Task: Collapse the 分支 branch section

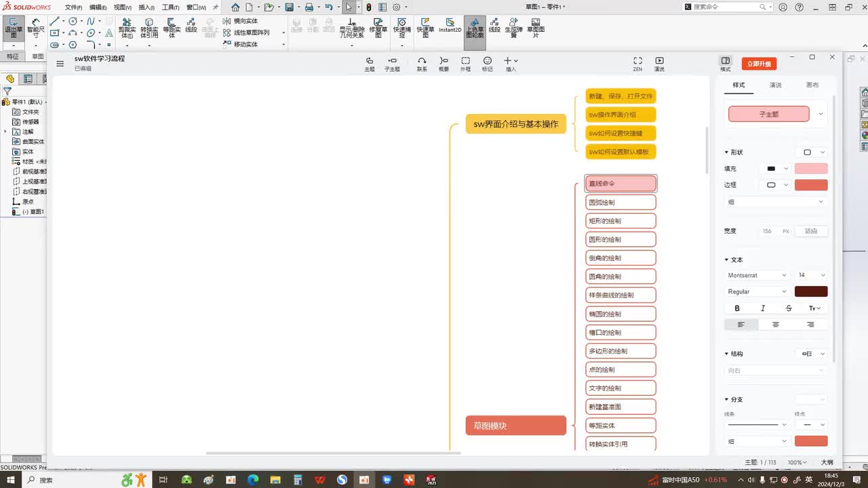Action: coord(726,400)
